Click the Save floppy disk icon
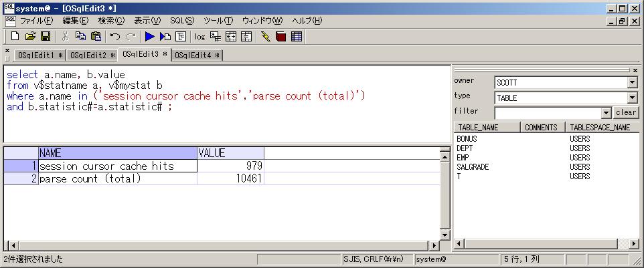This screenshot has width=644, height=268. (46, 37)
